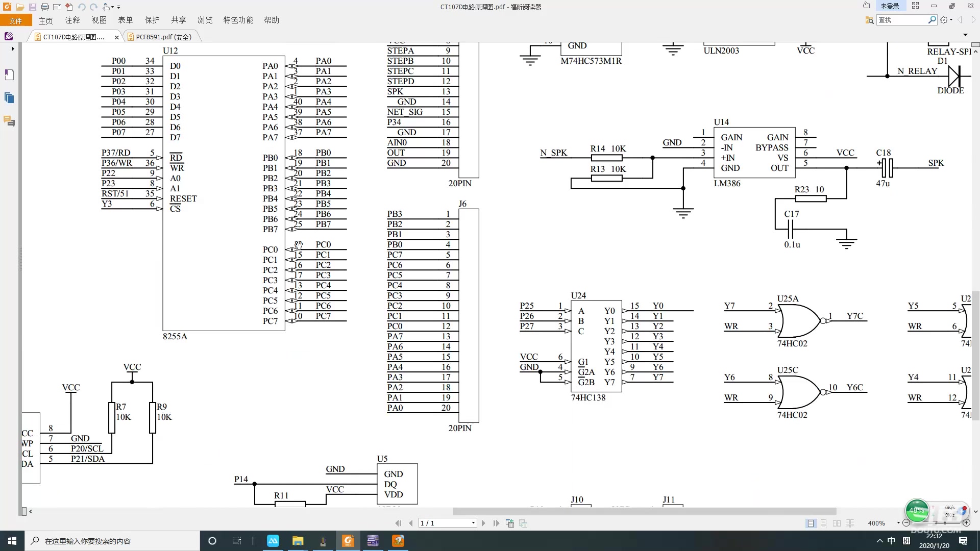Open the 保护 ribbon tab
The width and height of the screenshot is (980, 551).
152,20
